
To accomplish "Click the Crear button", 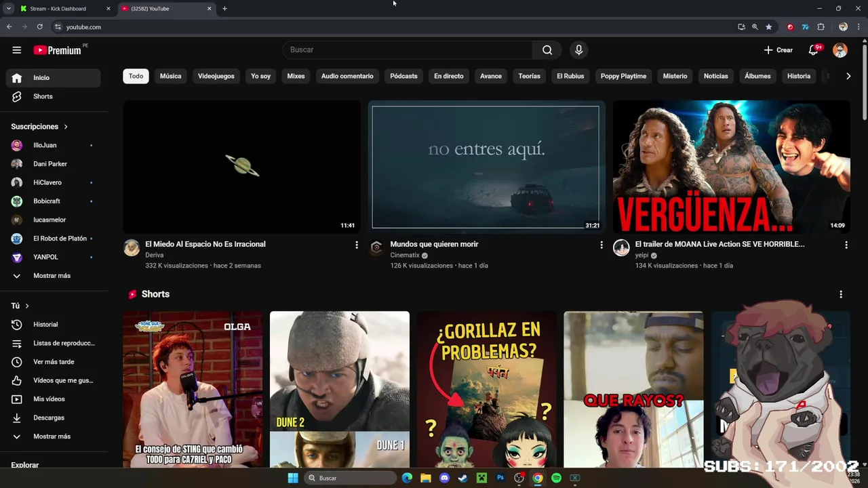I will (x=778, y=50).
